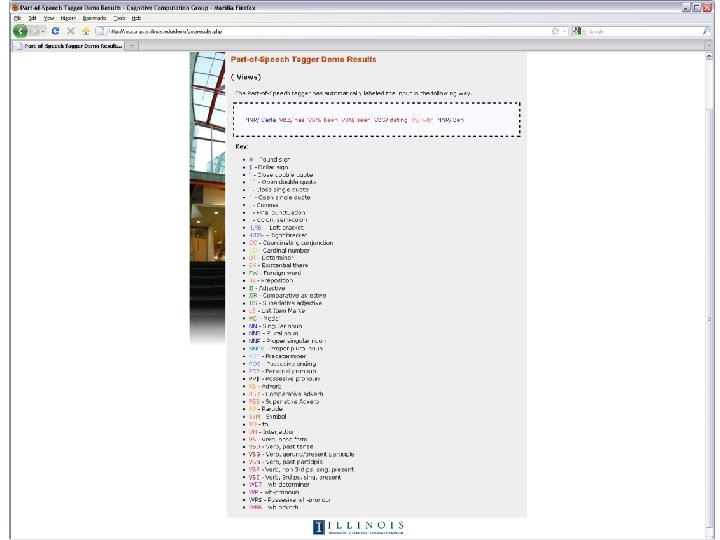This screenshot has width=720, height=540.
Task: Click the building atrium image
Action: tap(208, 197)
